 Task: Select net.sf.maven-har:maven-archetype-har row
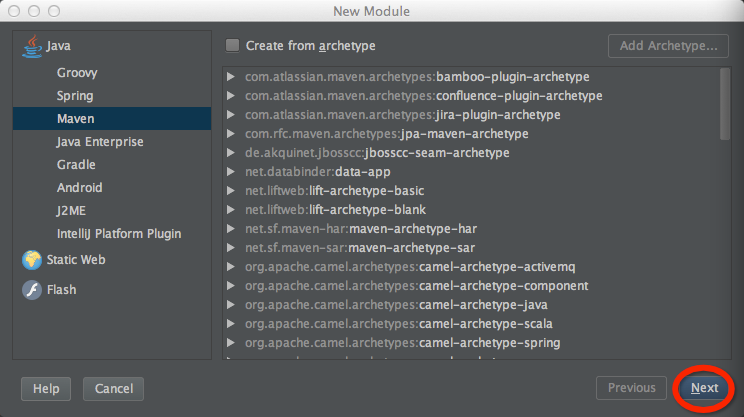point(361,229)
